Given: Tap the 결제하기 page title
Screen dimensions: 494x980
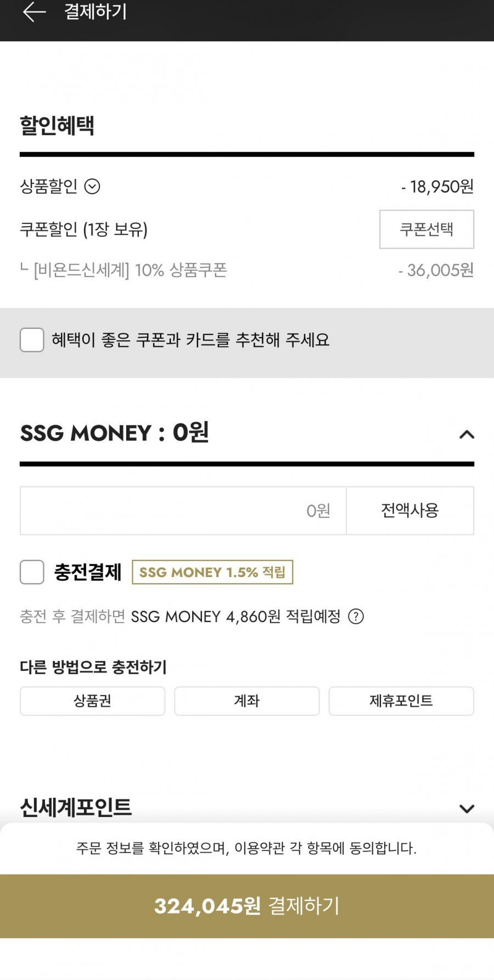Looking at the screenshot, I should click(x=96, y=12).
